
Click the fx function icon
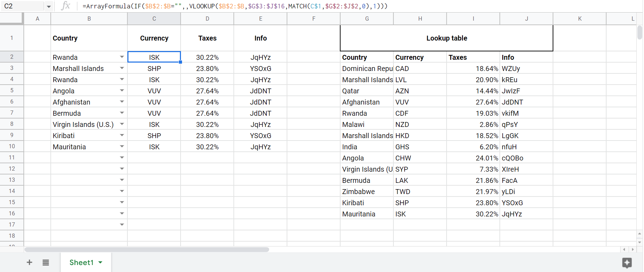pyautogui.click(x=65, y=6)
